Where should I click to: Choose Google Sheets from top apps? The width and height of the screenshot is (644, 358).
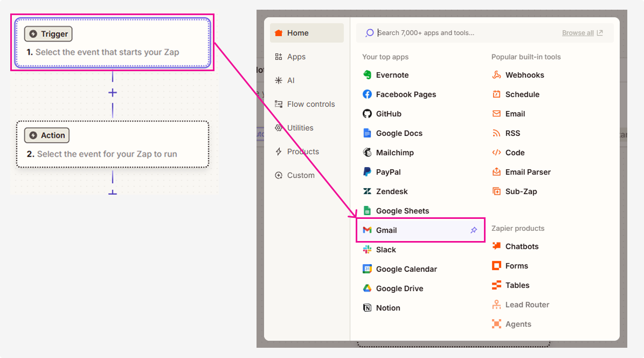coord(402,211)
